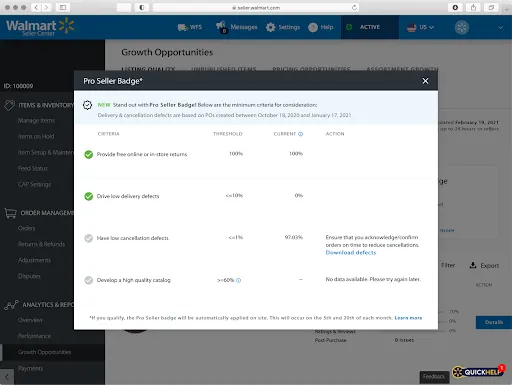Click the seller.walmart.com address bar
The image size is (512, 385).
256,7
